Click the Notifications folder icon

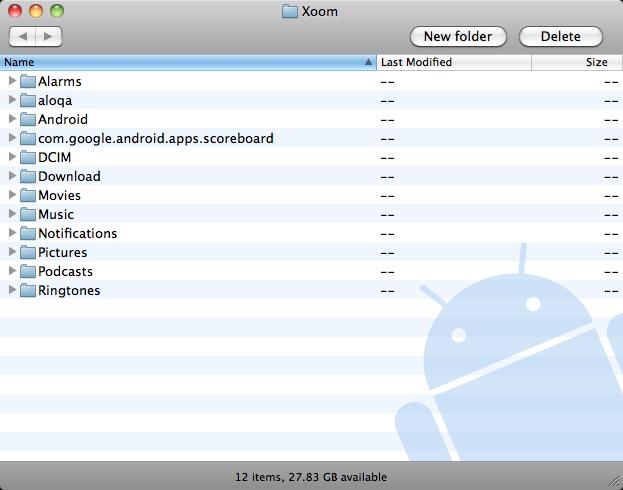coord(28,233)
